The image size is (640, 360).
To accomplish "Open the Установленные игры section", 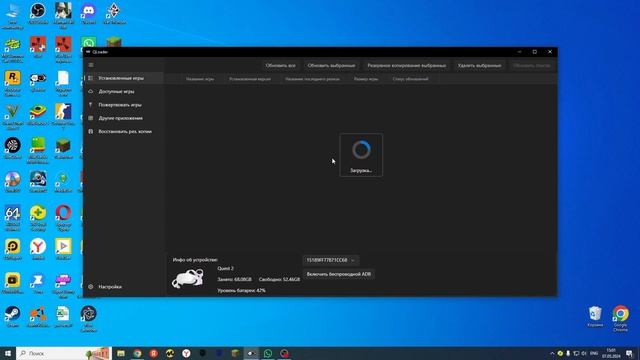I will pyautogui.click(x=123, y=78).
